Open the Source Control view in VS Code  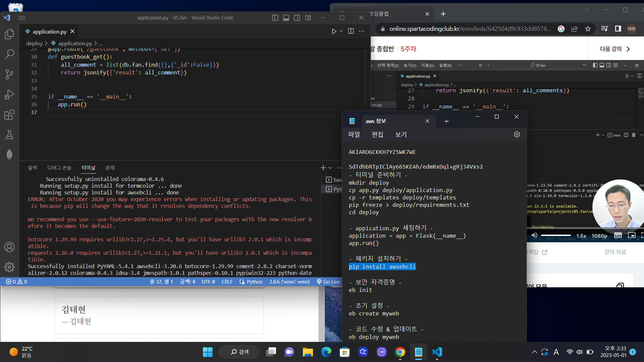[x=9, y=74]
